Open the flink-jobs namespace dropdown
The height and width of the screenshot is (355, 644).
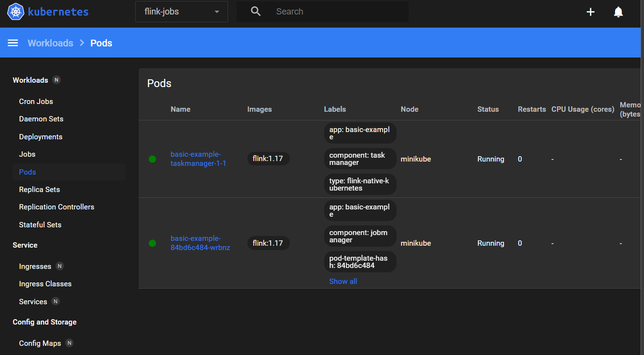pos(182,12)
